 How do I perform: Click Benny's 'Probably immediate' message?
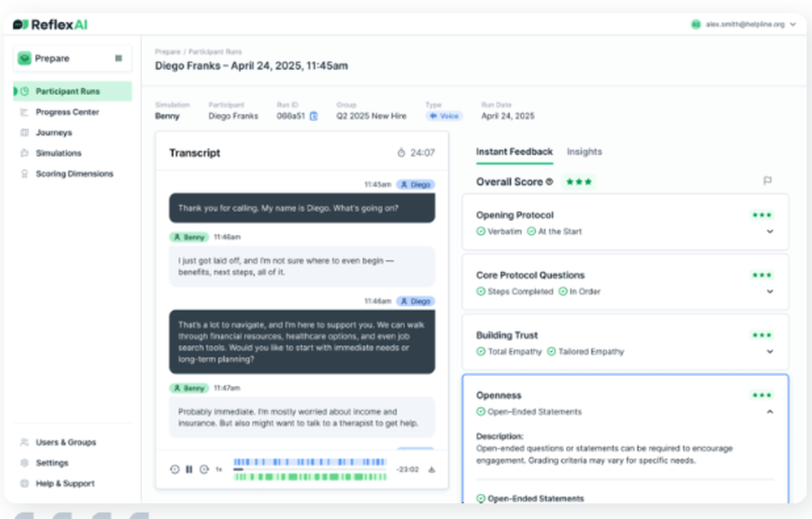click(x=302, y=417)
